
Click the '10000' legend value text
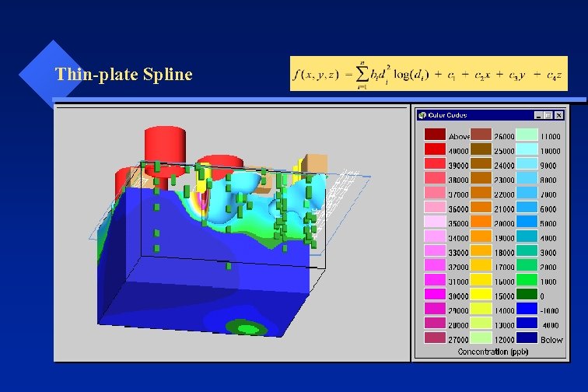[x=550, y=151]
